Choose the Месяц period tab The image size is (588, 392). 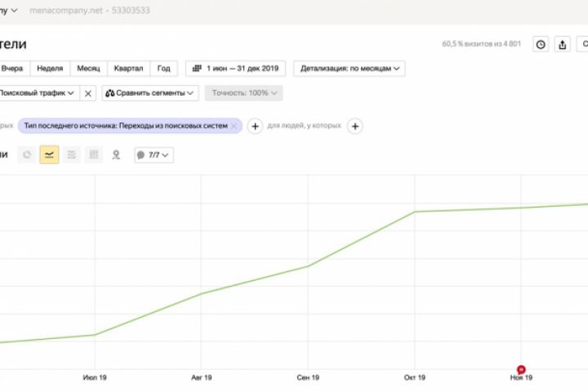(x=88, y=69)
